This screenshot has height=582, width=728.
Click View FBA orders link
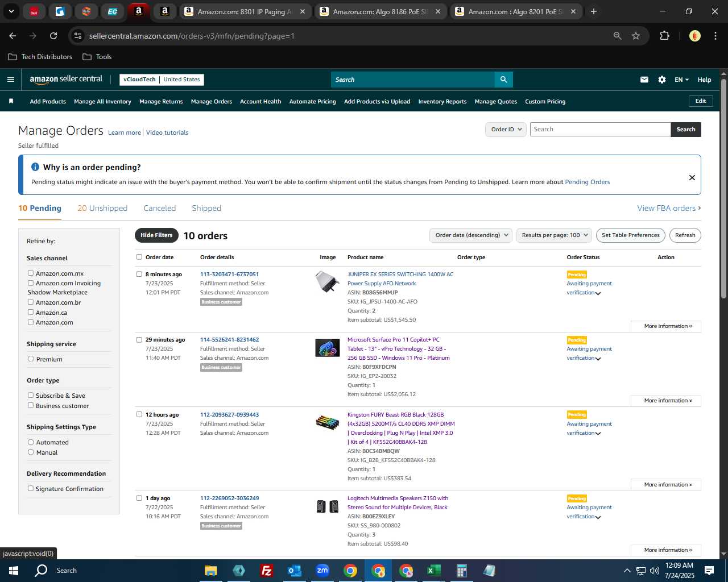[x=669, y=209]
